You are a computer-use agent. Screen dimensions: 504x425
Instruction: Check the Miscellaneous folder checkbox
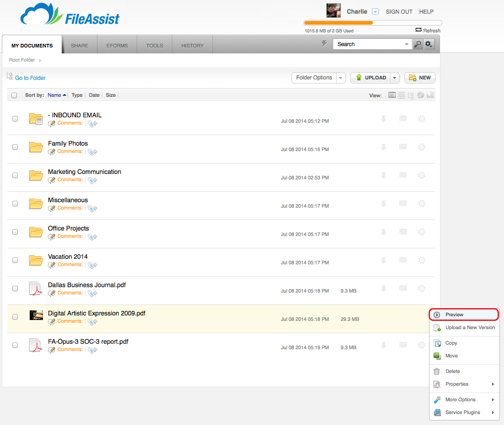tap(15, 203)
